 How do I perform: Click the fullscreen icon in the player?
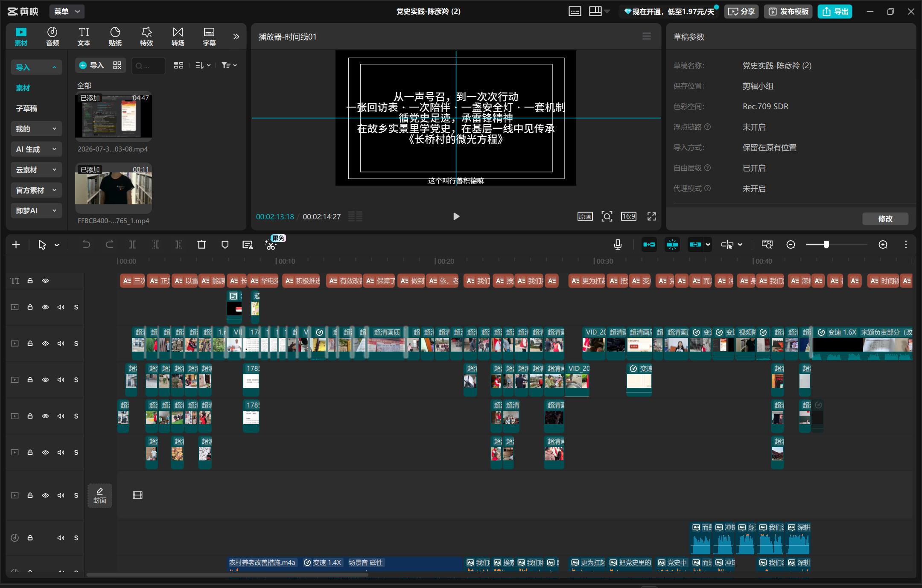651,216
